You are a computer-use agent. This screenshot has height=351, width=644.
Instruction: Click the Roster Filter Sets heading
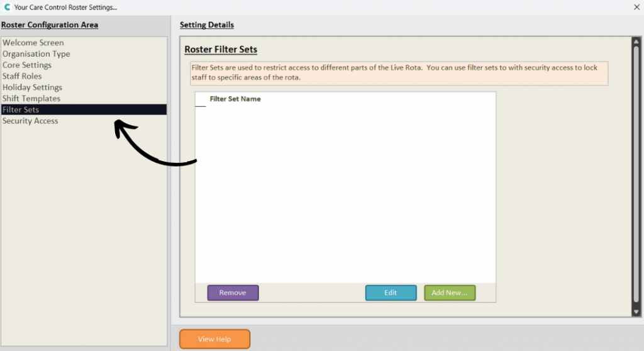click(221, 49)
